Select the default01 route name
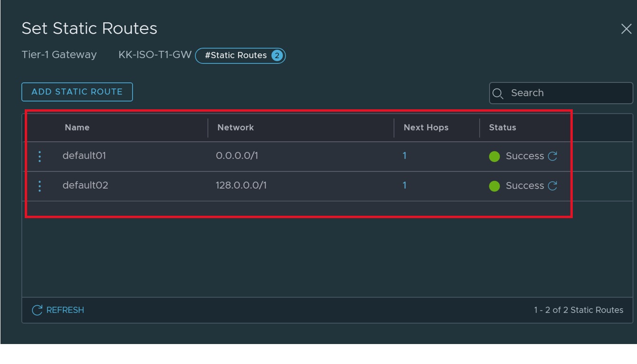 click(x=84, y=156)
